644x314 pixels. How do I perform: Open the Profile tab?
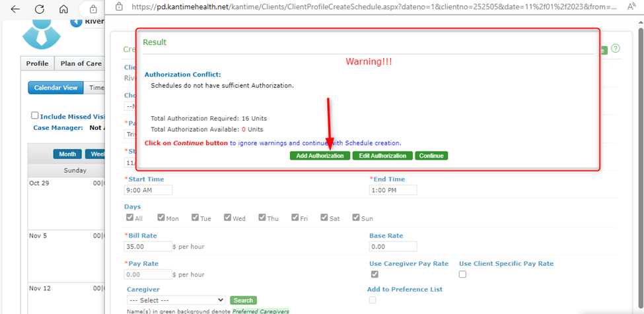point(37,63)
